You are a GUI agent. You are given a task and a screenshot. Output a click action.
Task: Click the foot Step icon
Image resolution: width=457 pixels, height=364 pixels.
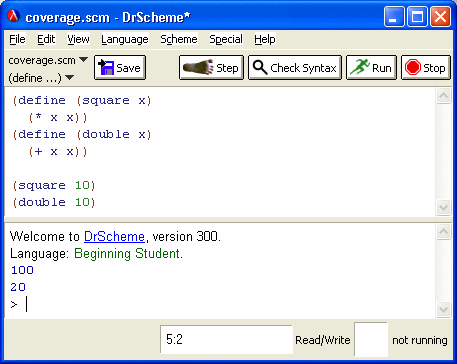click(198, 67)
